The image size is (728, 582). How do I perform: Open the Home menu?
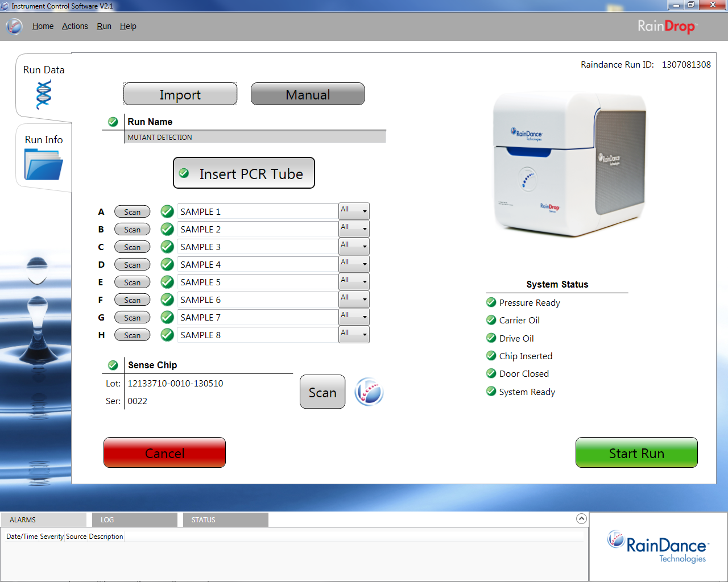click(x=43, y=26)
